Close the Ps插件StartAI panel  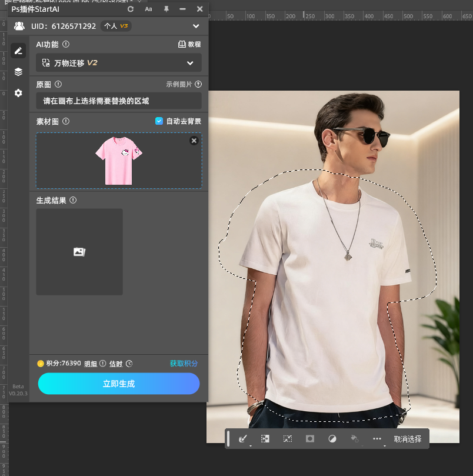200,9
